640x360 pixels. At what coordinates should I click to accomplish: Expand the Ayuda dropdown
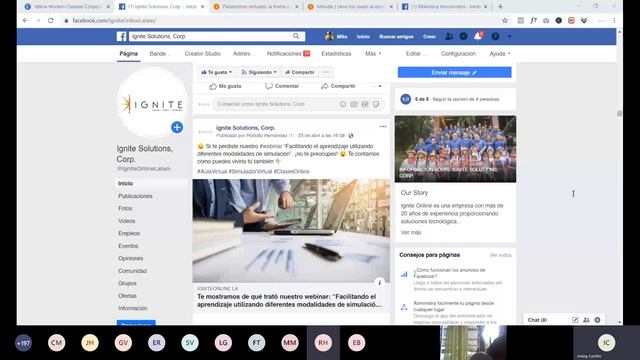pos(500,53)
